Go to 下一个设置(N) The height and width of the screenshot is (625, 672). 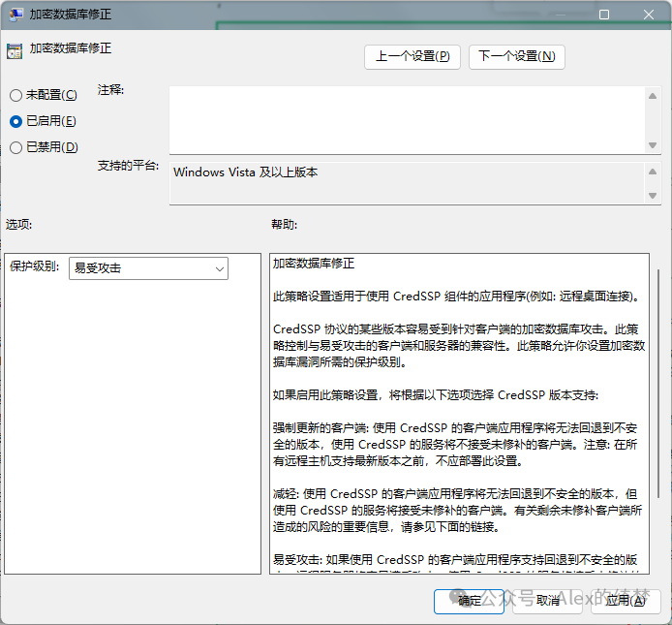(x=516, y=56)
